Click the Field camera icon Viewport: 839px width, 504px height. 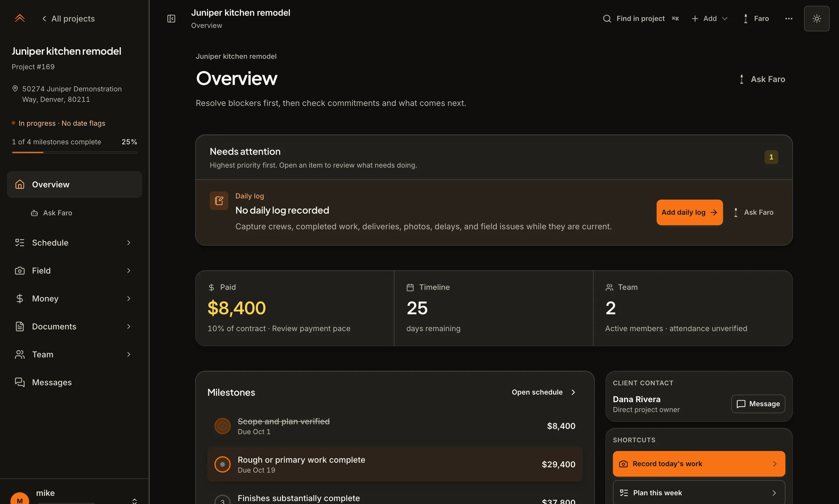pos(20,271)
